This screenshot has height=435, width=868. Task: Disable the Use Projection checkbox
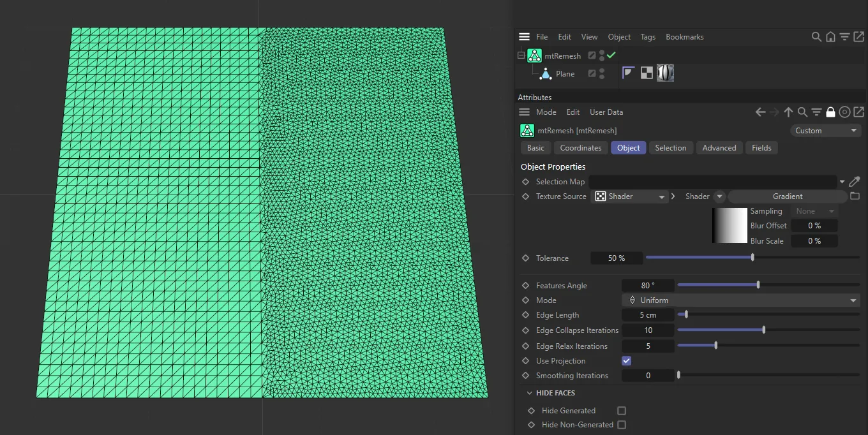pyautogui.click(x=626, y=360)
